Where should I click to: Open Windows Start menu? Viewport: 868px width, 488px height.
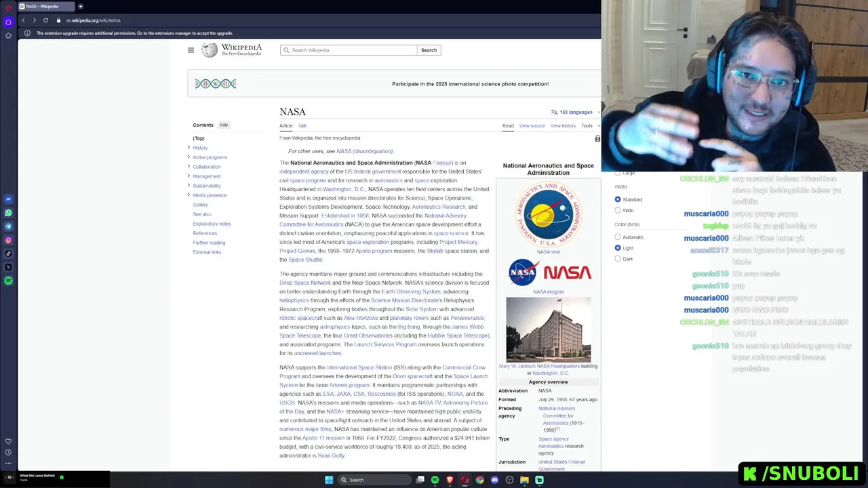click(329, 480)
